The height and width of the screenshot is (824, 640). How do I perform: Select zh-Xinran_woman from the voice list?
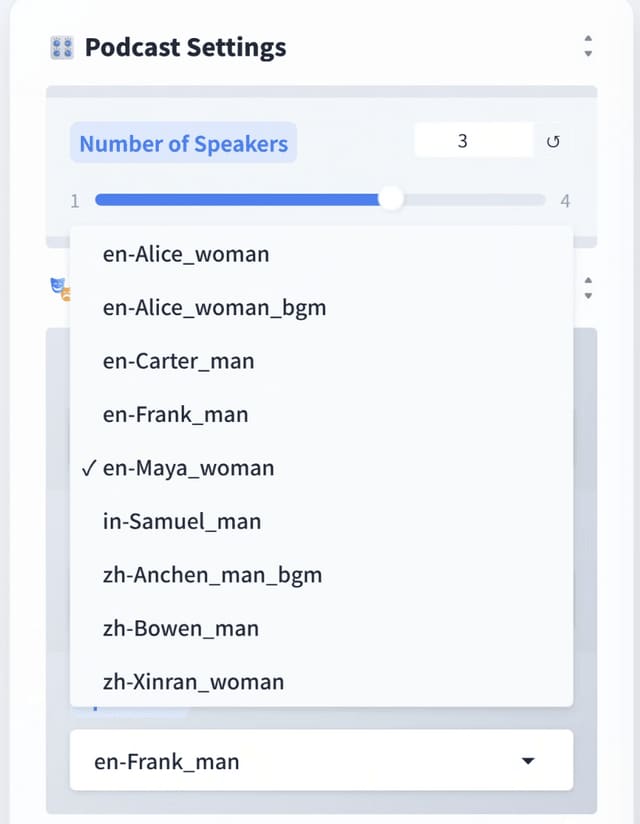coord(193,682)
